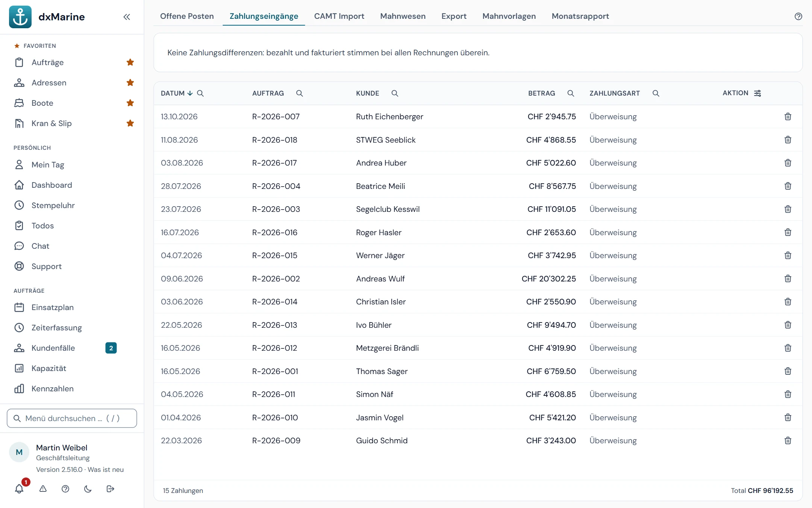
Task: Toggle dark mode moon icon
Action: click(88, 489)
